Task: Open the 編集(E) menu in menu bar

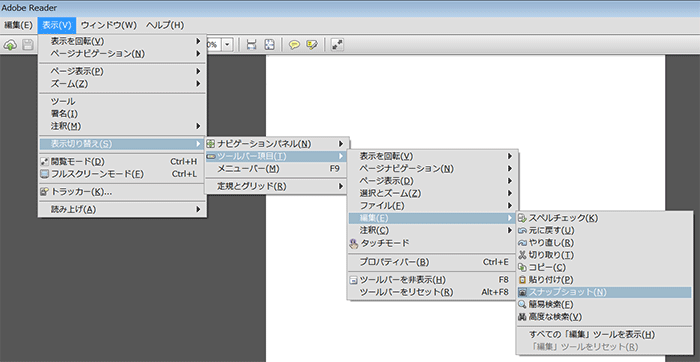Action: (18, 25)
